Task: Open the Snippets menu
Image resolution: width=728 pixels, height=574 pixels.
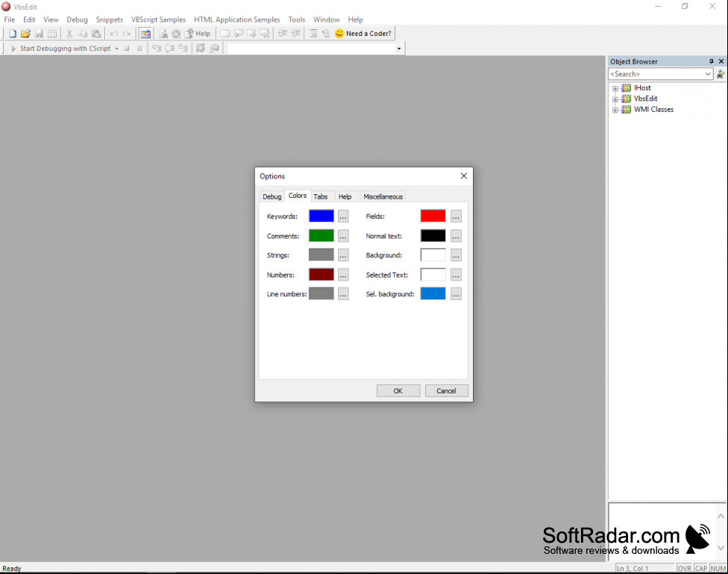Action: pos(110,19)
